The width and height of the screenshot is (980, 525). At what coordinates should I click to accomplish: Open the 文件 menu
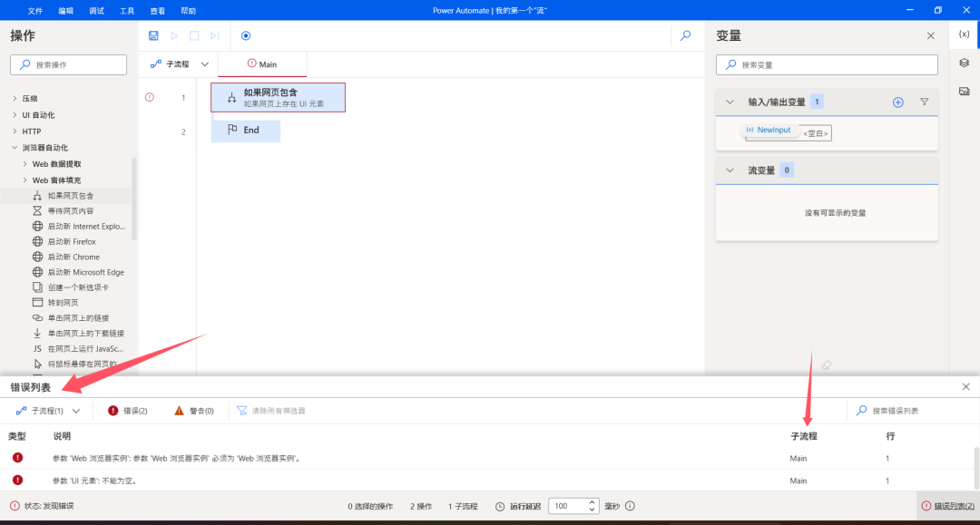34,11
